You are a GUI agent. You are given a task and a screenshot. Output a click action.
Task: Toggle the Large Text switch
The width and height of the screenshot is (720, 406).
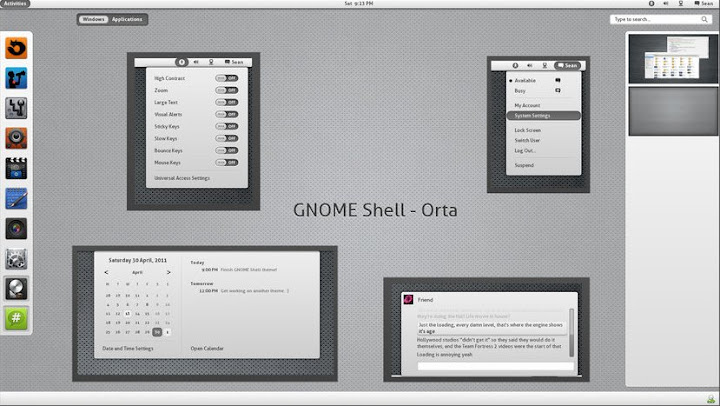coord(227,102)
